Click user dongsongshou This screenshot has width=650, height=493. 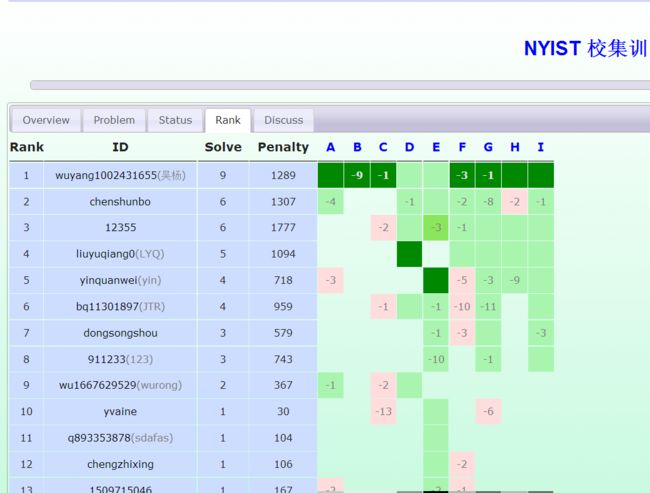[120, 333]
